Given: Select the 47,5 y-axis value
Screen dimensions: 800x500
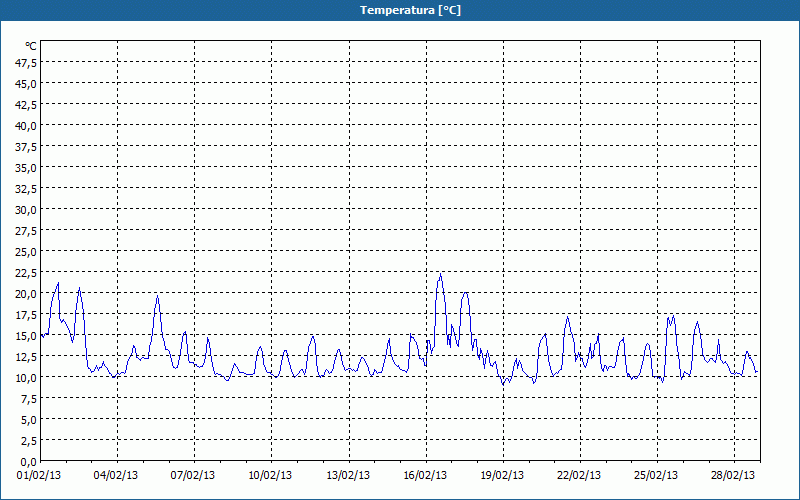Looking at the screenshot, I should (27, 63).
